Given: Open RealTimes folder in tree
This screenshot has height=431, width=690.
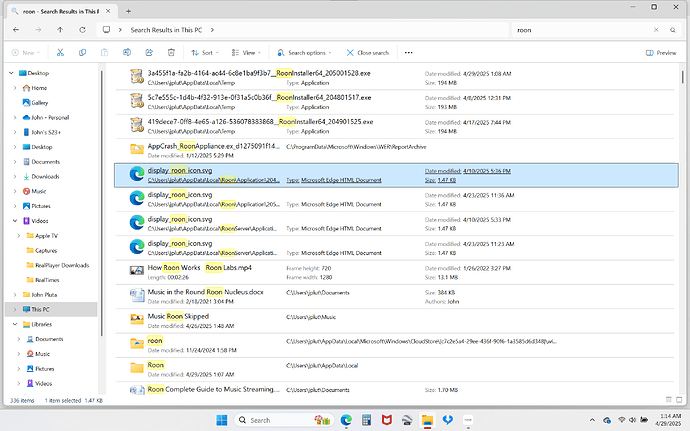Looking at the screenshot, I should [x=43, y=280].
